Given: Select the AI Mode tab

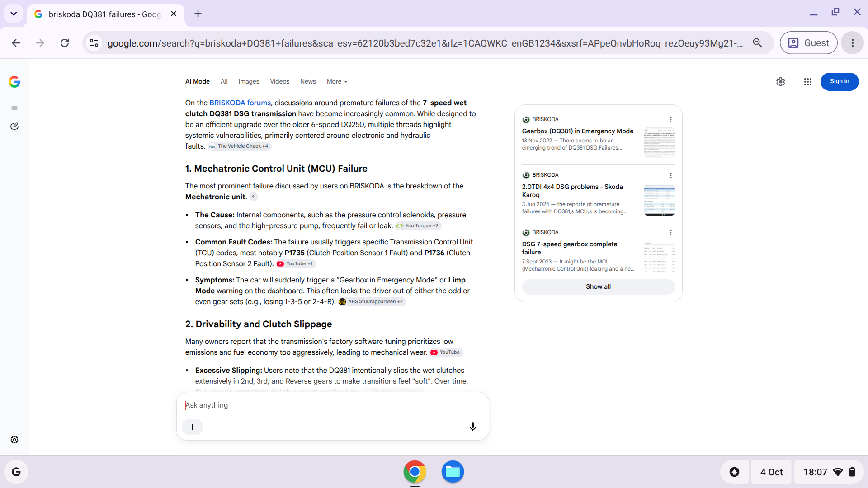Looking at the screenshot, I should pyautogui.click(x=198, y=81).
